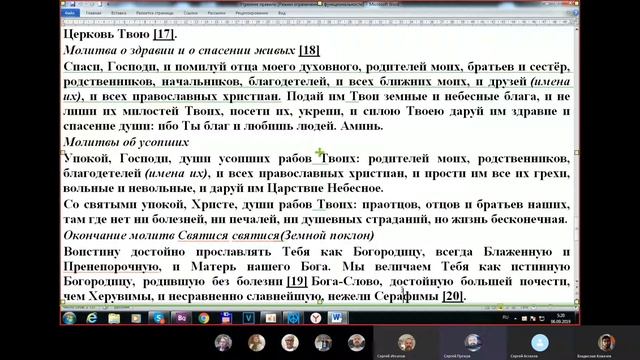The image size is (640, 360).
Task: Select the blue default-avatar participant tile
Action: tap(540, 343)
